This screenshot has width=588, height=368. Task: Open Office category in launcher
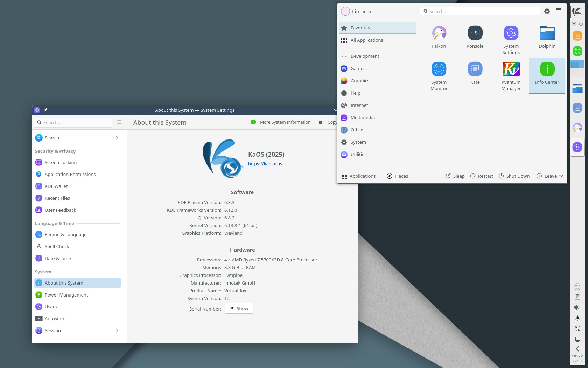378,130
